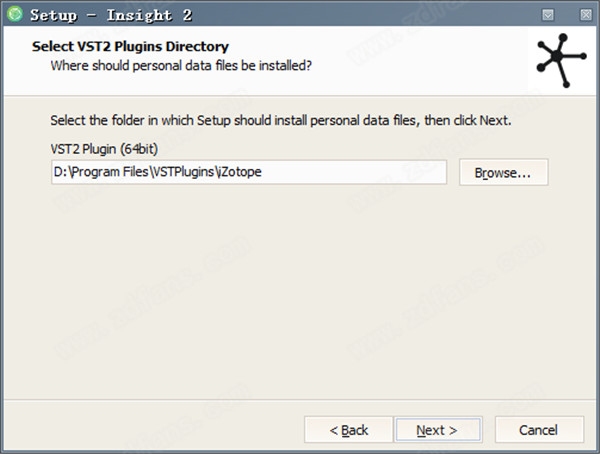Click the 'Select VST2 Plugins Directory' heading

point(130,46)
